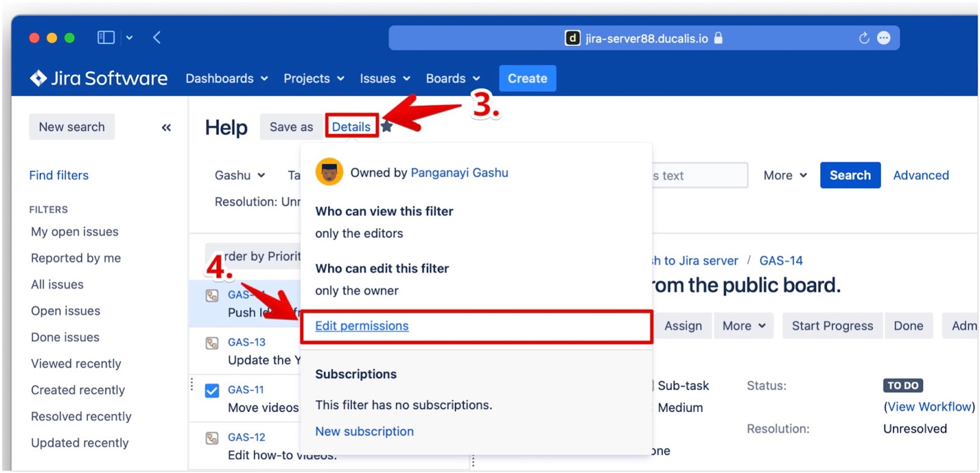
Task: Click the filter owner's avatar
Action: (329, 172)
